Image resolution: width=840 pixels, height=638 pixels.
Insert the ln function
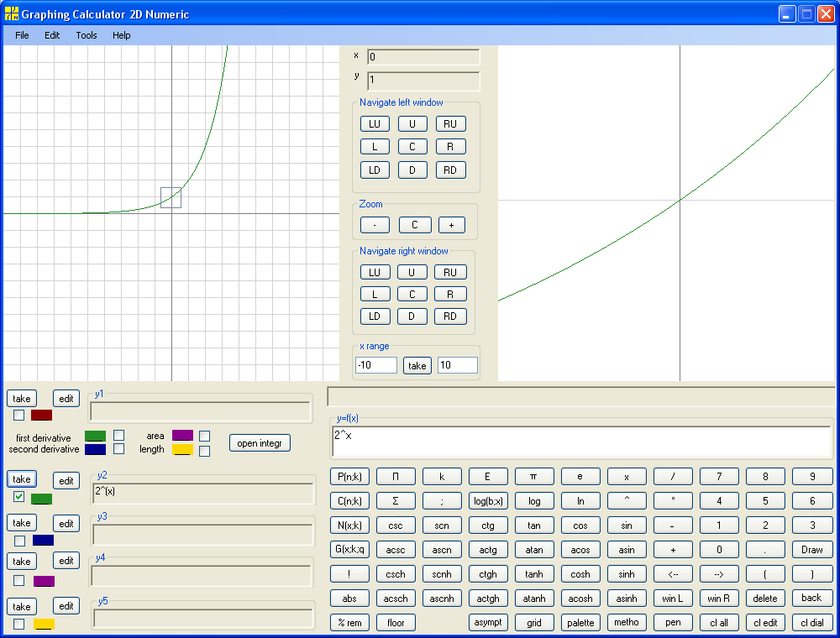point(580,501)
